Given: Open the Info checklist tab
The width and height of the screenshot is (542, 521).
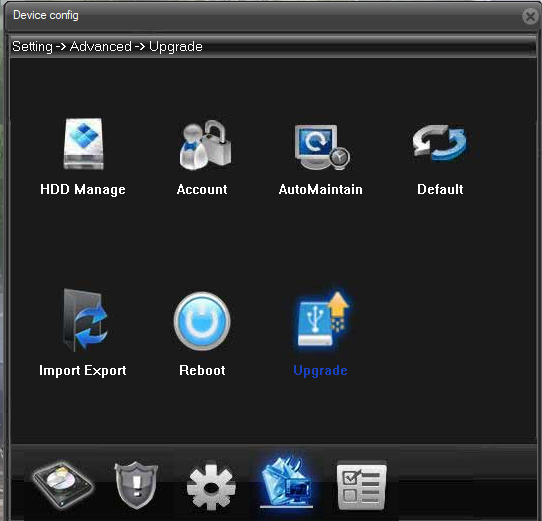Looking at the screenshot, I should point(362,485).
